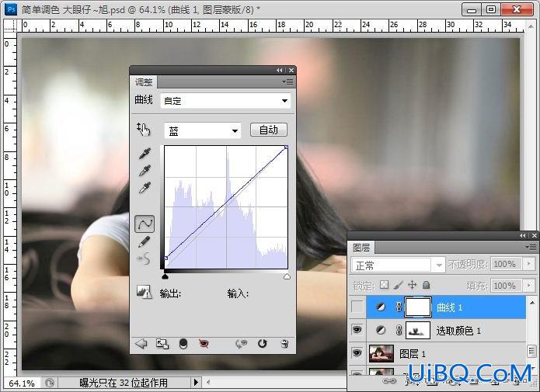Image resolution: width=540 pixels, height=392 pixels.
Task: Switch to the 图层 tab
Action: (361, 248)
